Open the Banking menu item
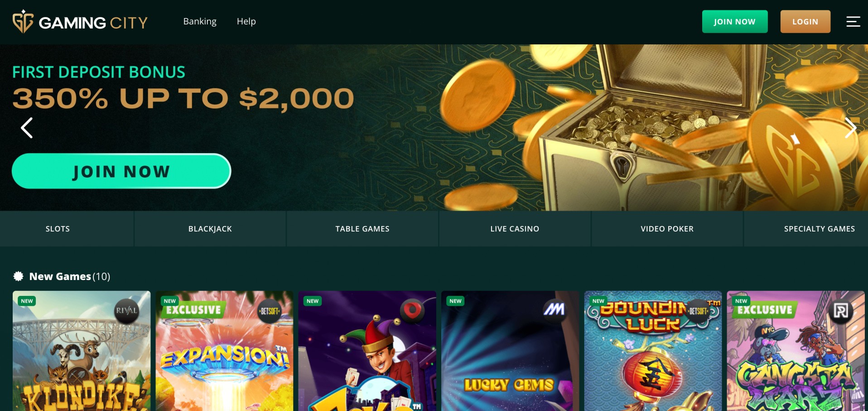 200,21
